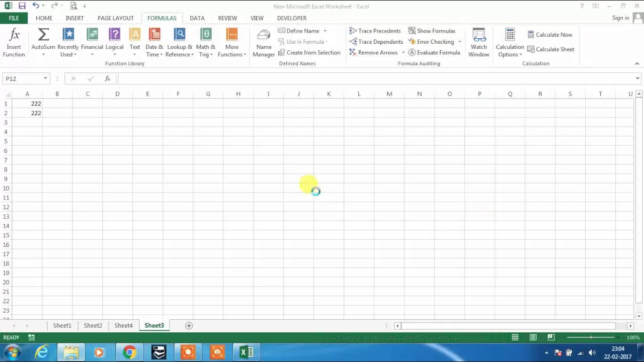
Task: Select the Sheet2 tab
Action: [93, 325]
